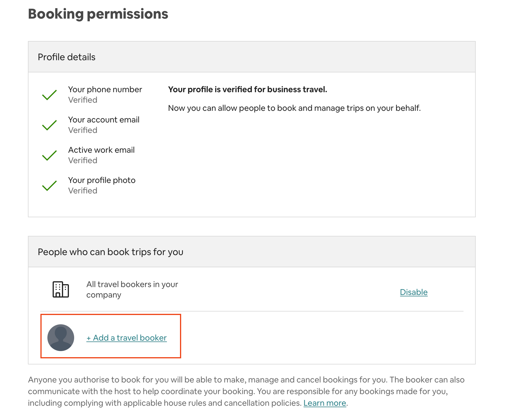Select the Your phone number label

tap(105, 89)
